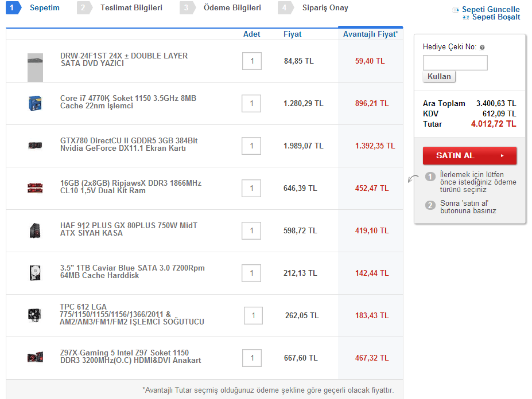
Task: Open the Core i7 4770K processor image
Action: click(x=35, y=103)
